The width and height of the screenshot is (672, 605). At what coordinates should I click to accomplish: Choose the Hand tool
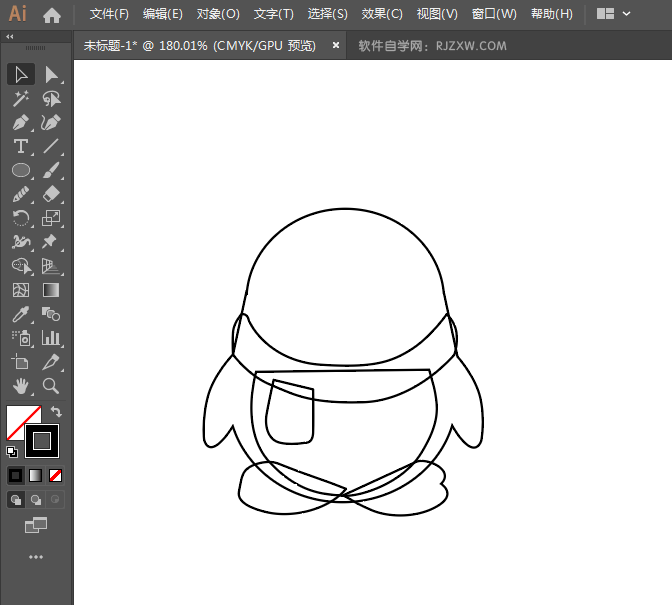20,386
